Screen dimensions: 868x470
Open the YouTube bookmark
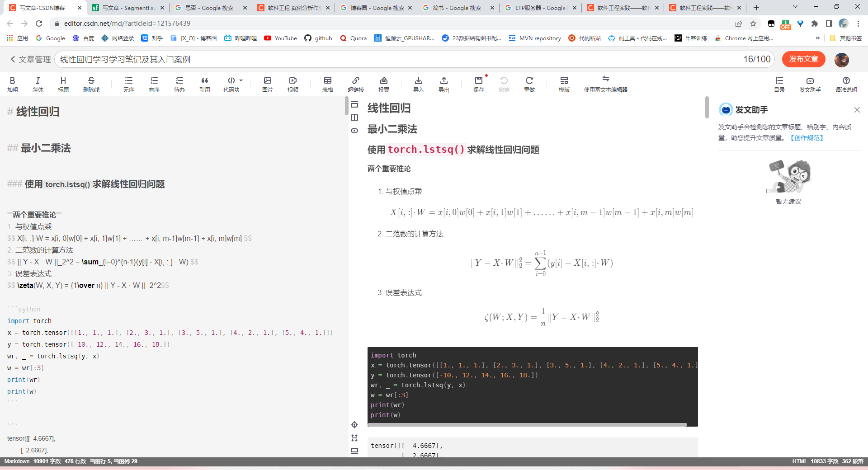pos(281,38)
